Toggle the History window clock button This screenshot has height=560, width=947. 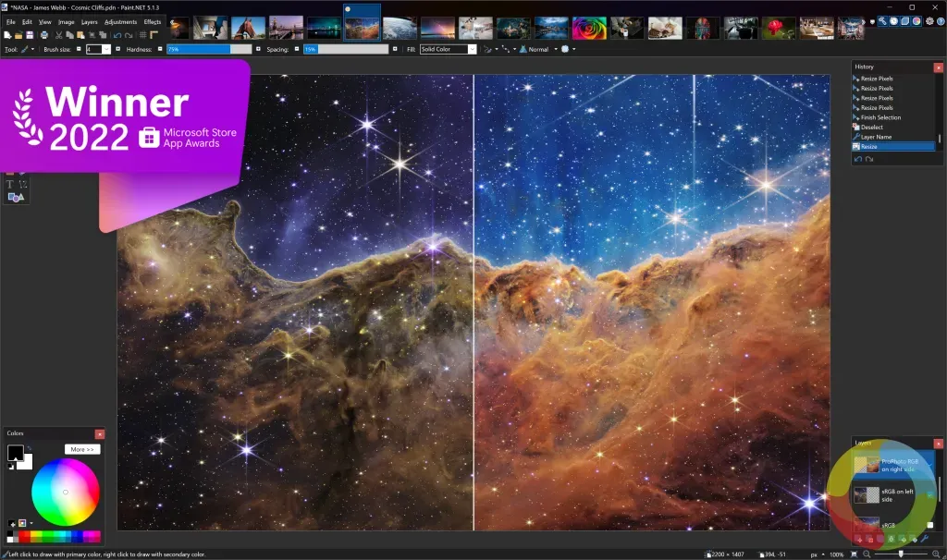[x=894, y=21]
